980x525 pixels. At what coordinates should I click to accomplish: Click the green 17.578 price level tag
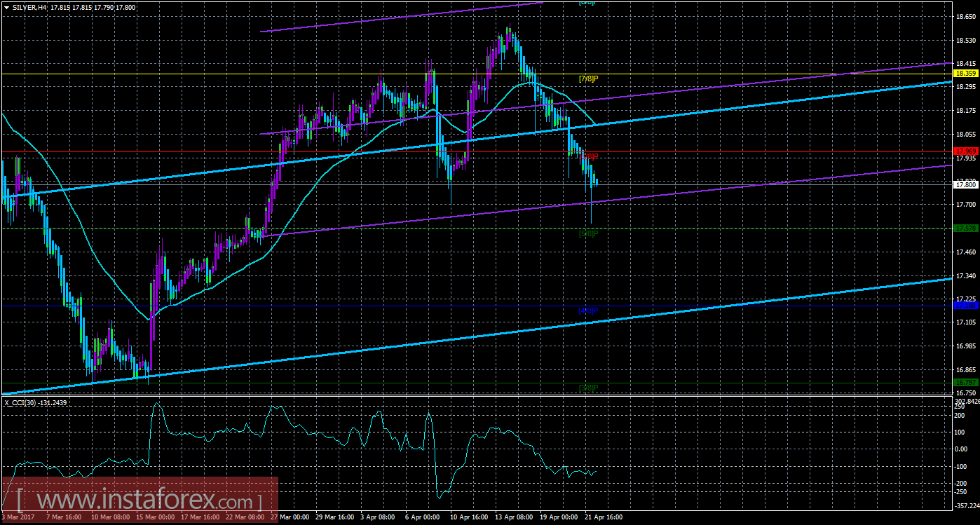coord(965,228)
